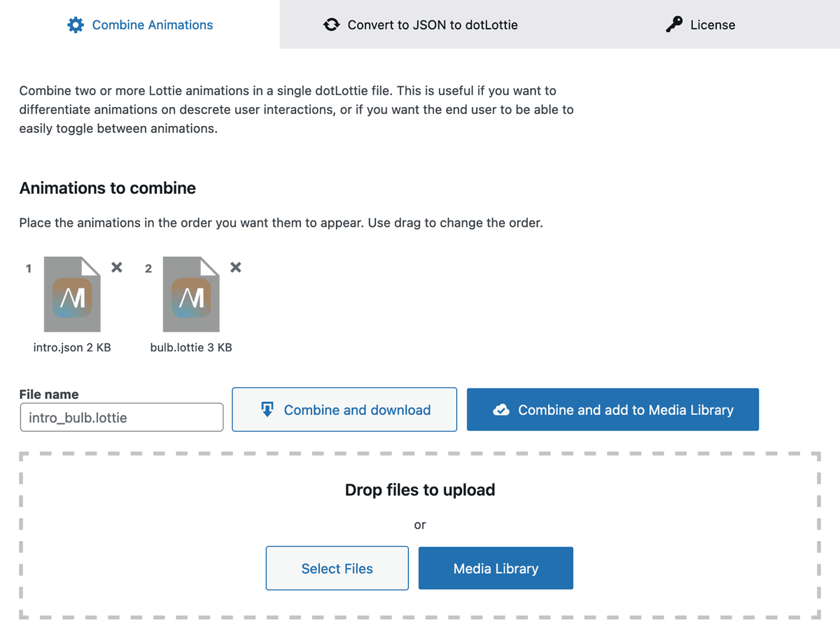Screen dimensions: 840x639
Task: Select the bulb.lottie file thumbnail
Action: 191,294
